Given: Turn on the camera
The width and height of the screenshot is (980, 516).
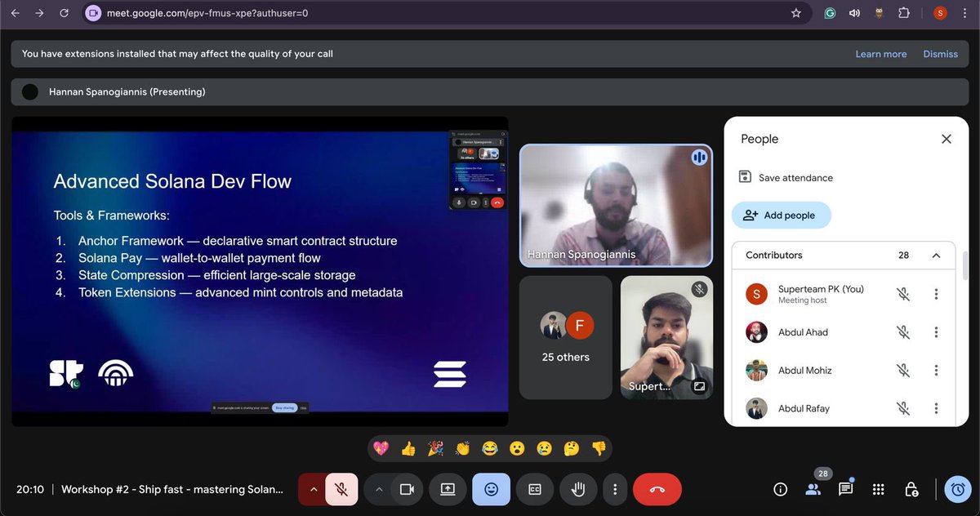Looking at the screenshot, I should click(407, 489).
